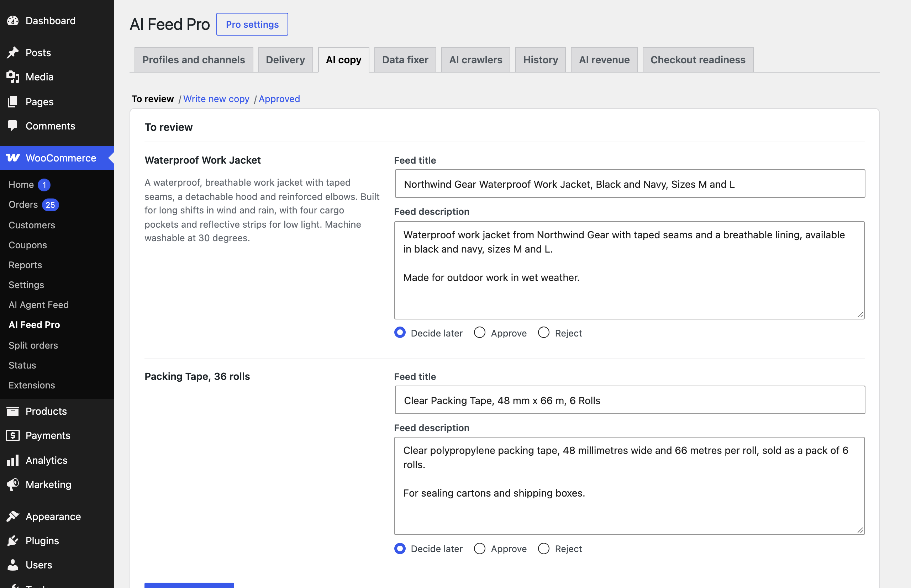Open the Checkout readiness tab

tap(698, 59)
